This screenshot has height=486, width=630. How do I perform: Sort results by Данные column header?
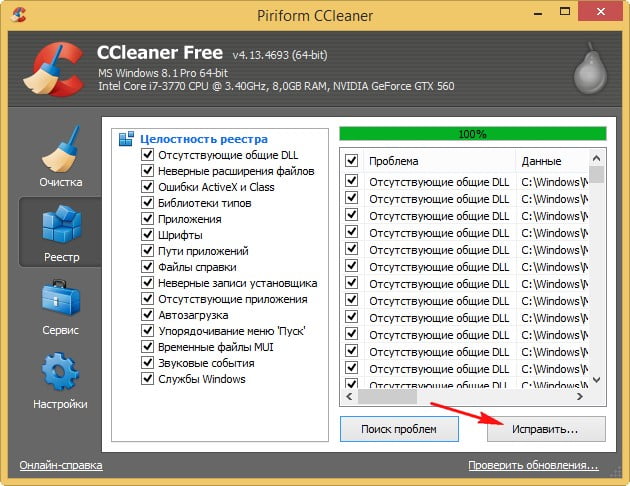point(550,160)
